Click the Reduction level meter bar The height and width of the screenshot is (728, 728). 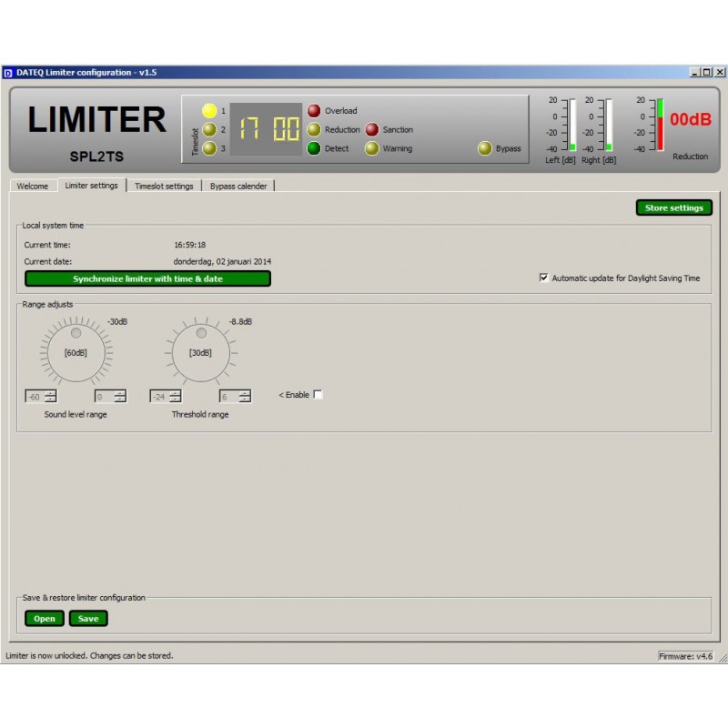pyautogui.click(x=660, y=125)
